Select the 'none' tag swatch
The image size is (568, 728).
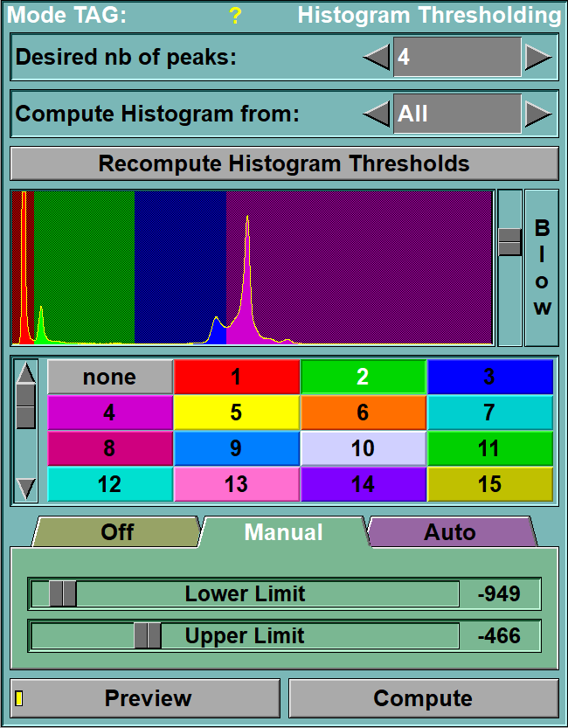tap(110, 377)
